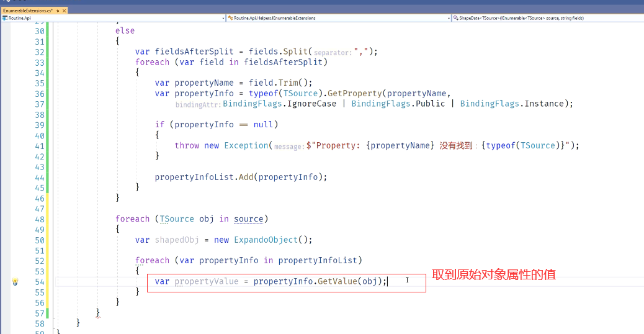Click the Instance flag on line 37
The image size is (644, 334).
543,104
